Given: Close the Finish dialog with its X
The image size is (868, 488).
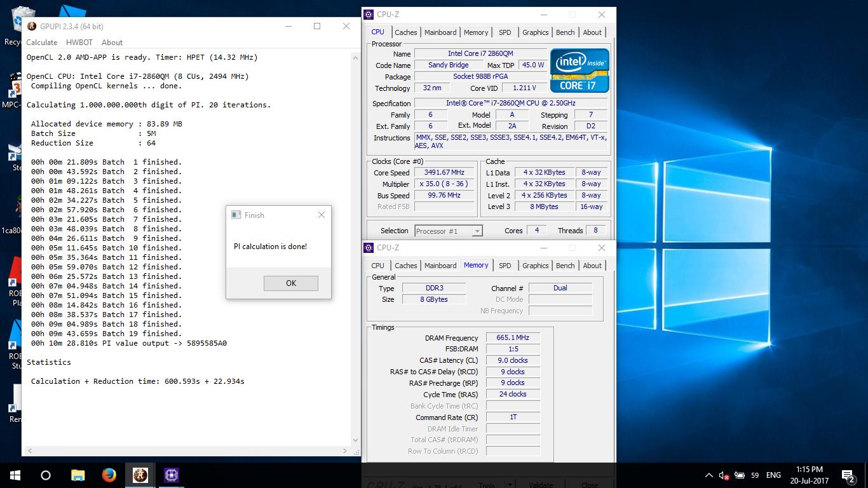Looking at the screenshot, I should 322,215.
